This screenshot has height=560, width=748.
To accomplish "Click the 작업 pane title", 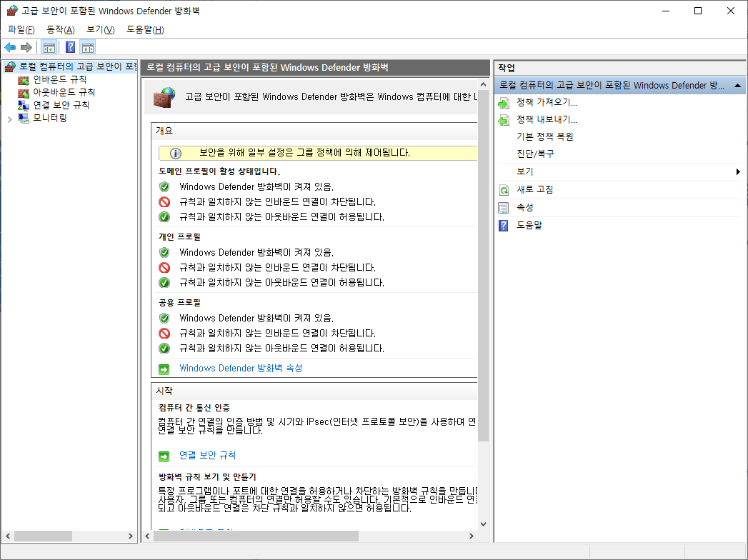I will click(x=506, y=68).
